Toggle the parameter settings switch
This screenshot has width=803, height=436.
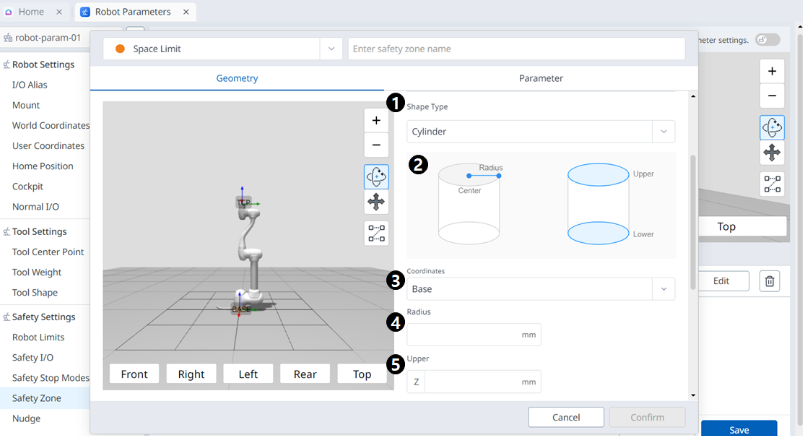767,40
